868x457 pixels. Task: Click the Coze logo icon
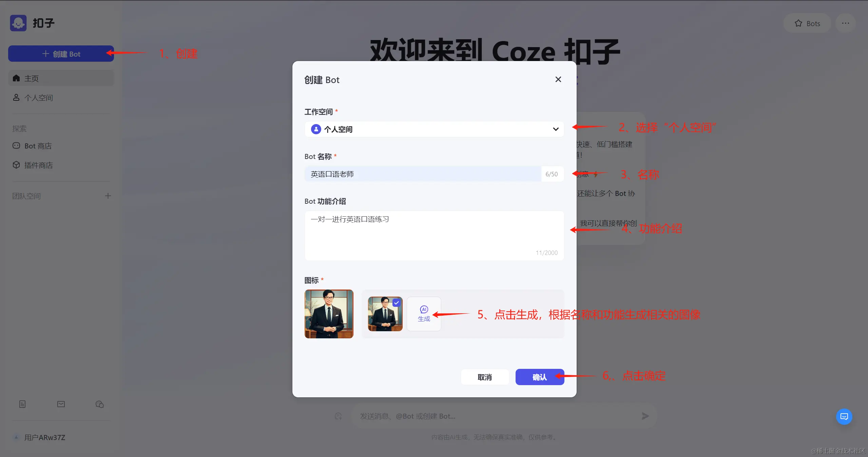tap(18, 23)
